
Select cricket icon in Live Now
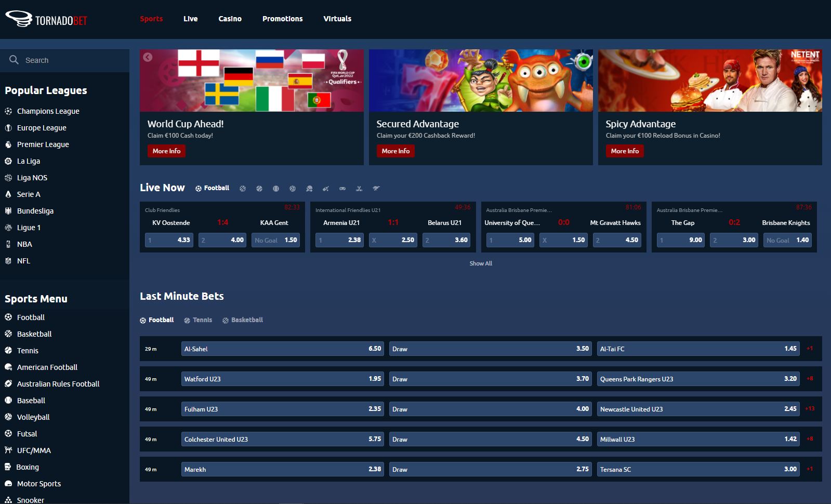pos(326,189)
